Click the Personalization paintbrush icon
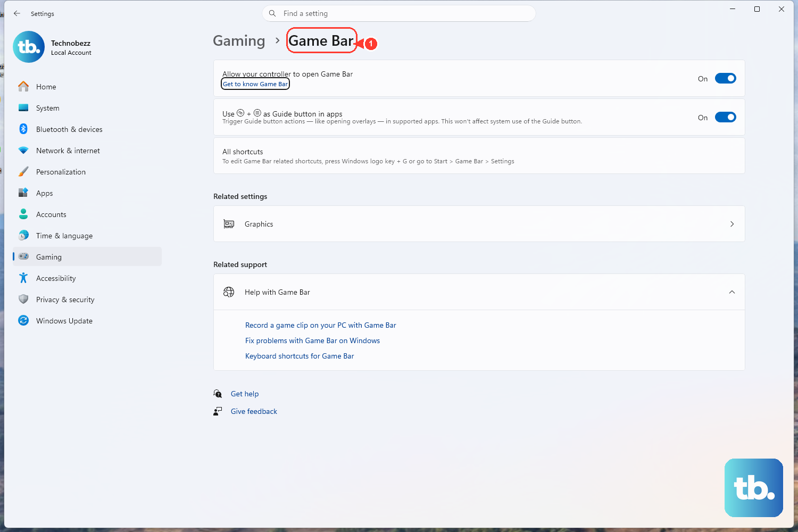 click(23, 171)
